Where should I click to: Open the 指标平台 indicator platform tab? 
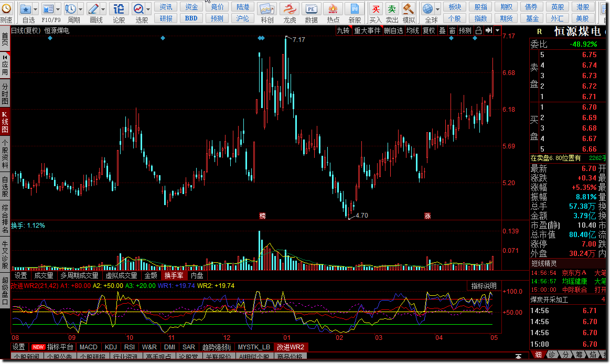[52, 347]
